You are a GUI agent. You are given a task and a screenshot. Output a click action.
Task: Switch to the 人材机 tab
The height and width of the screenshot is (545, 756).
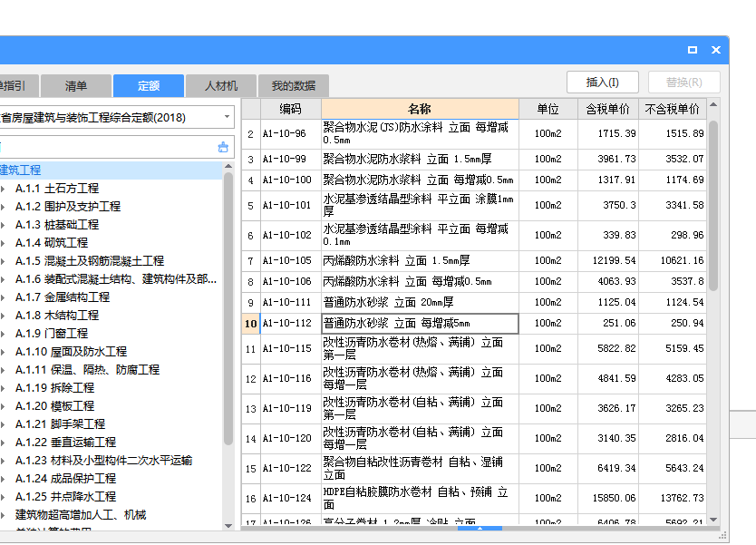tap(221, 86)
